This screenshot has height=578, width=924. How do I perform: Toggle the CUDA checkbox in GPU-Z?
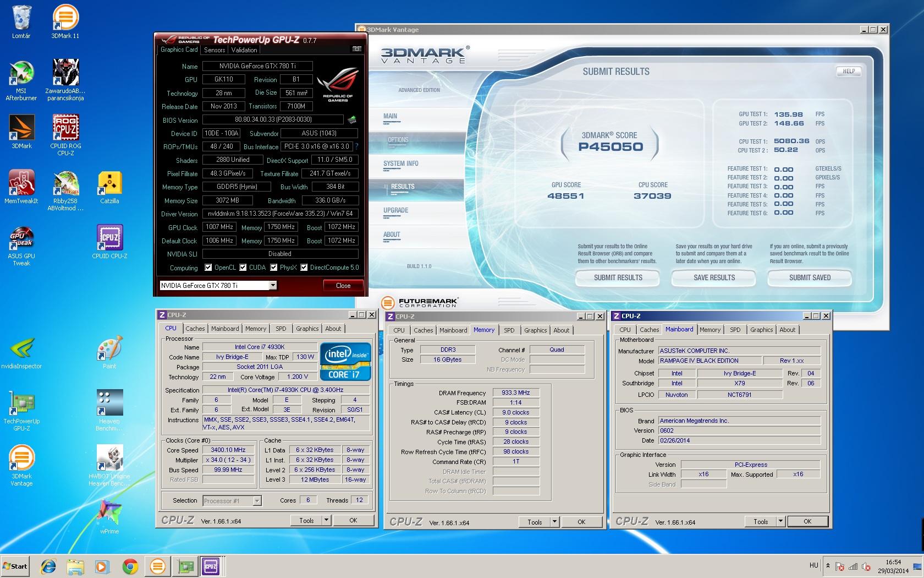tap(243, 268)
